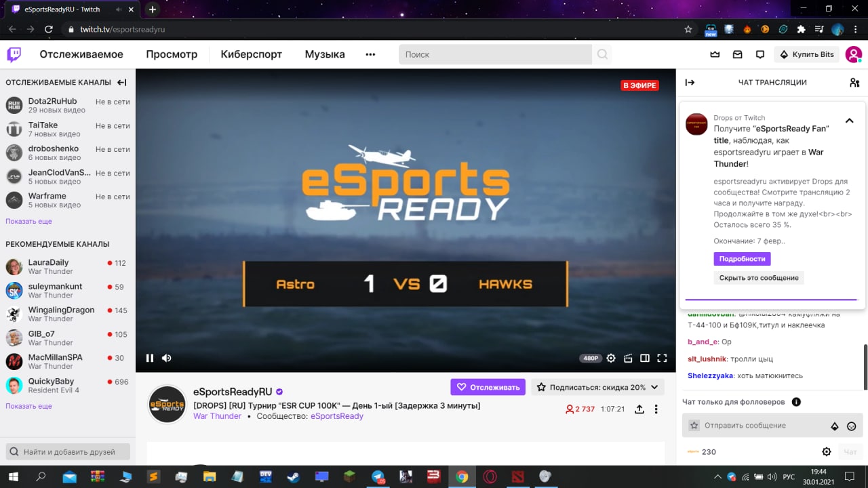This screenshot has height=488, width=868.
Task: Open the Windows Start menu
Action: [14, 476]
